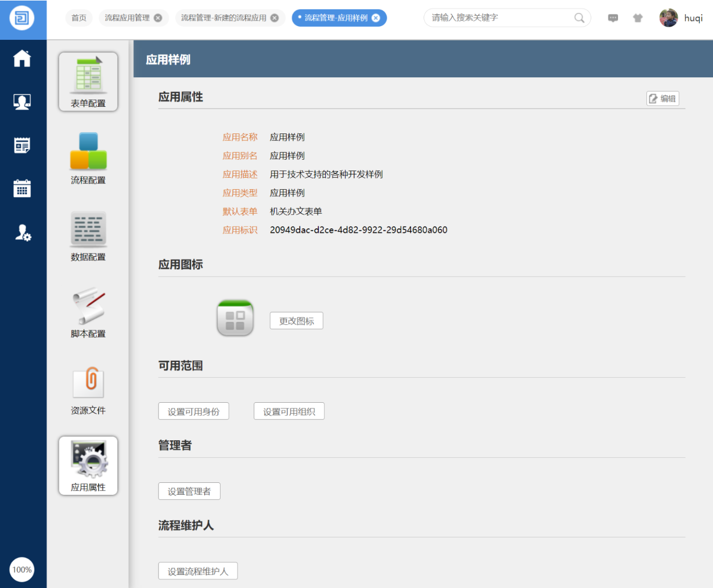Select 应用属性 application properties icon
This screenshot has height=588, width=713.
(x=88, y=465)
